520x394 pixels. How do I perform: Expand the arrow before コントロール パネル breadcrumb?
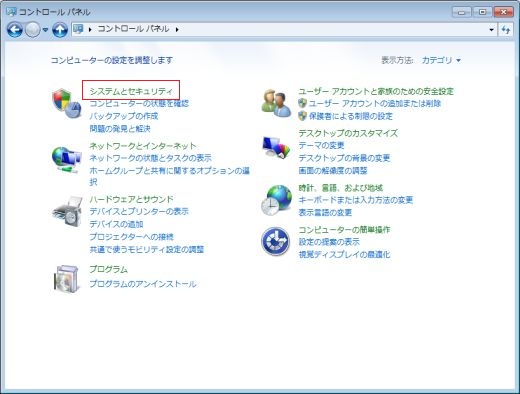tap(90, 30)
